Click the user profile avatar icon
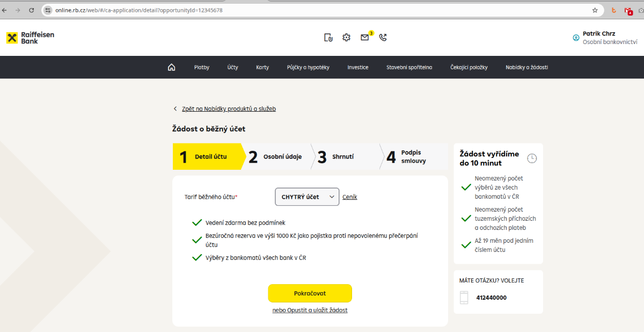The image size is (644, 332). point(576,38)
